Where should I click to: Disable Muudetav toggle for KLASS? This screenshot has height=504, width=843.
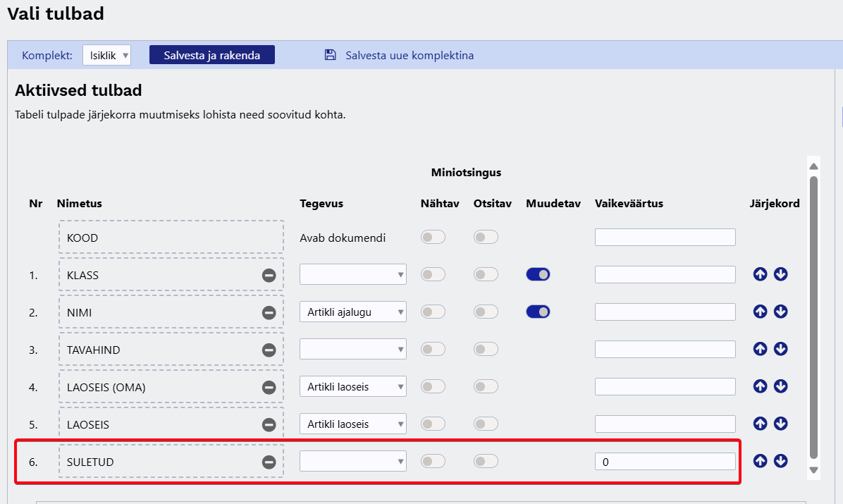(x=538, y=274)
